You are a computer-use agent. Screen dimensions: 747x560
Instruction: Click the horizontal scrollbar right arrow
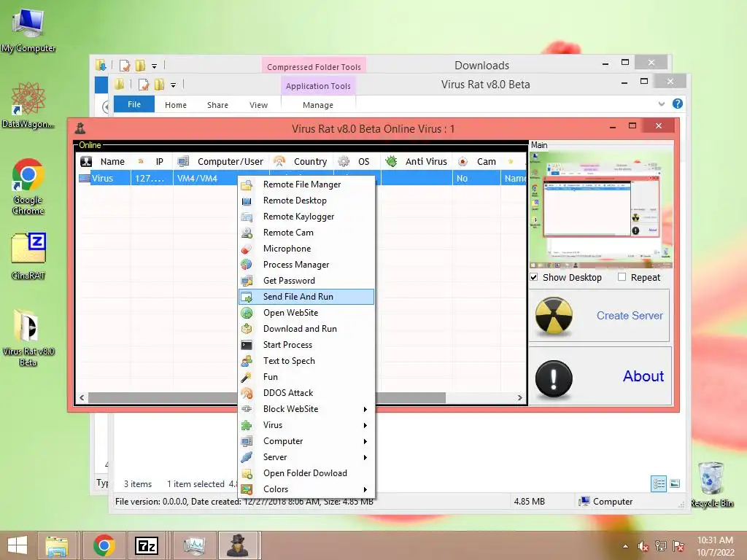pos(519,397)
